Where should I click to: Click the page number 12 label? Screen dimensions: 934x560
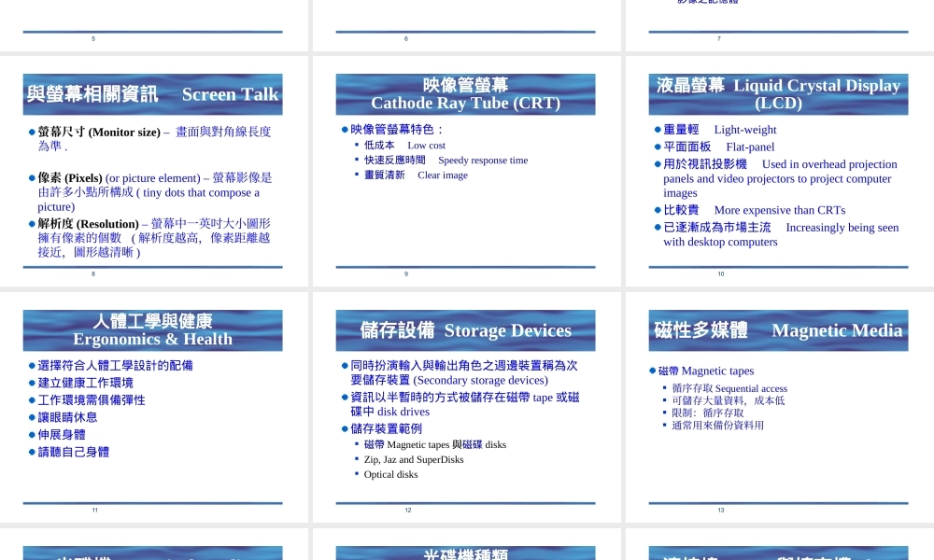[x=407, y=510]
